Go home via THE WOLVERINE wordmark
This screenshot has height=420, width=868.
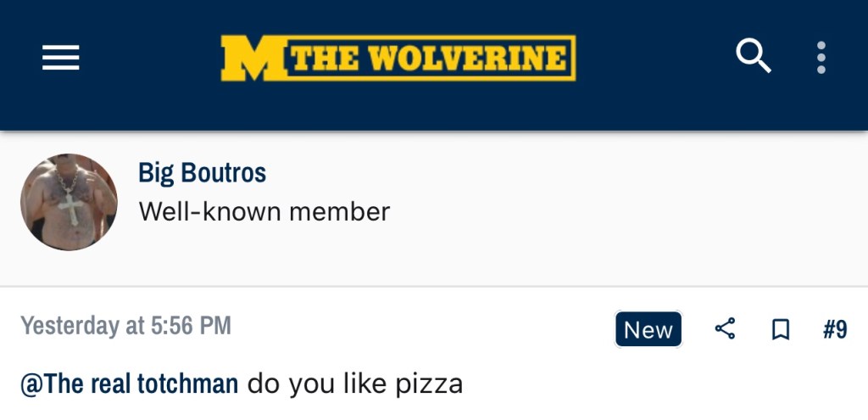[x=429, y=58]
